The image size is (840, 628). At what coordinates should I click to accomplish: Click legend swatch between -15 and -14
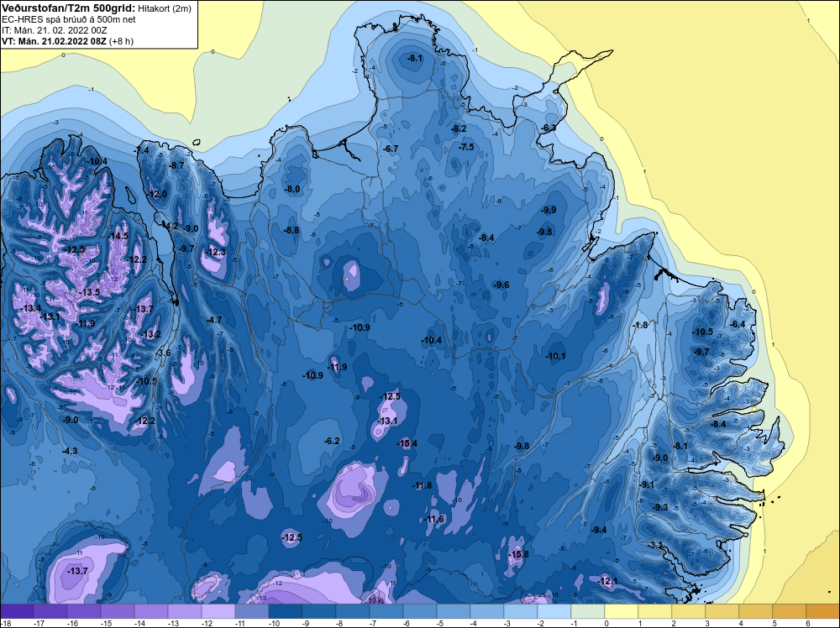[118, 611]
